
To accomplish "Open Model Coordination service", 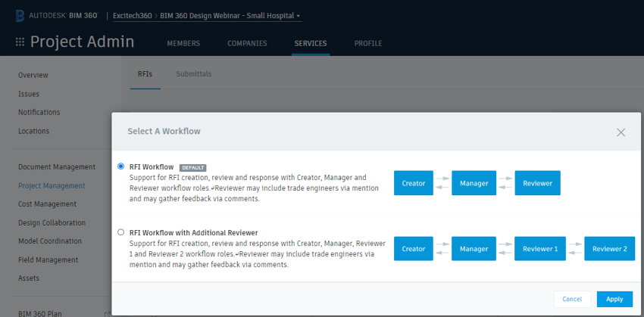I will pyautogui.click(x=50, y=241).
